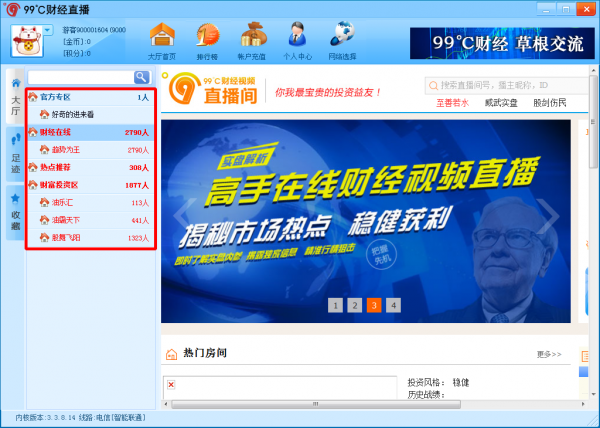Collapse the 财经在线 group
This screenshot has height=428, width=600.
(90, 132)
